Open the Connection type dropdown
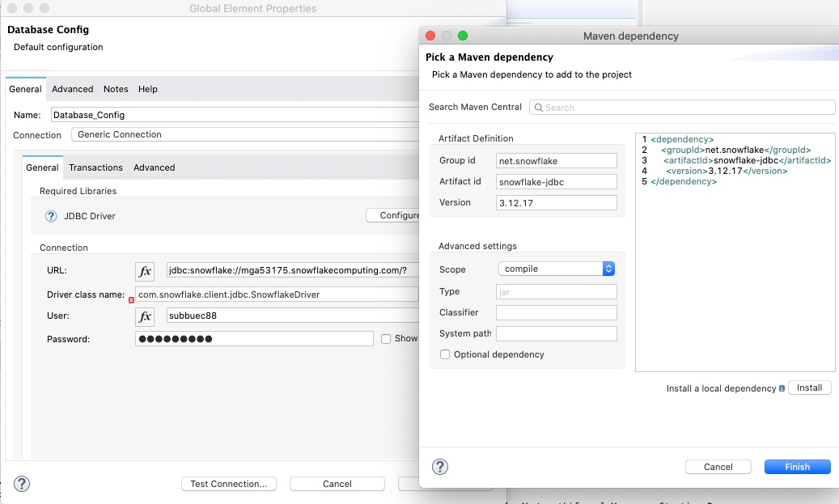This screenshot has width=839, height=504. coord(243,134)
